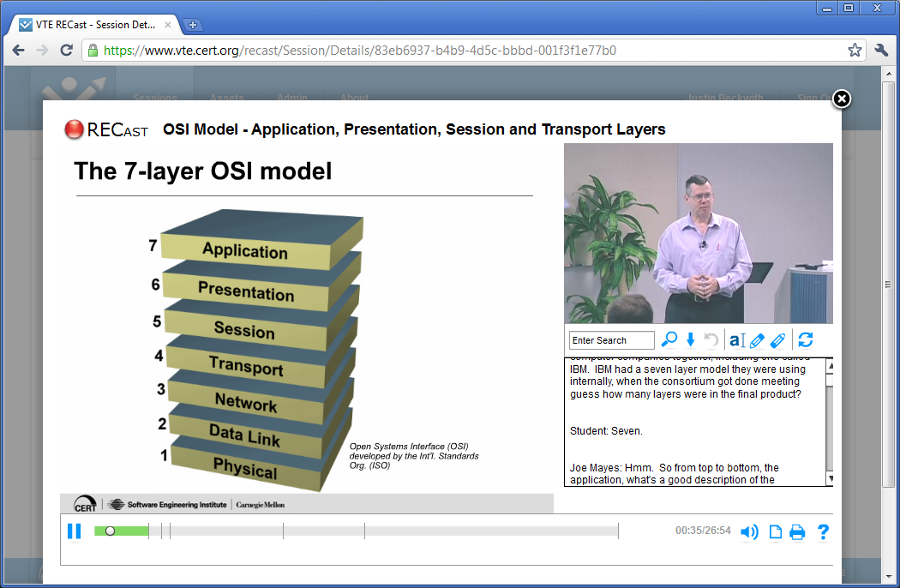900x588 pixels.
Task: Close the RECast popup with the X button
Action: pyautogui.click(x=842, y=99)
